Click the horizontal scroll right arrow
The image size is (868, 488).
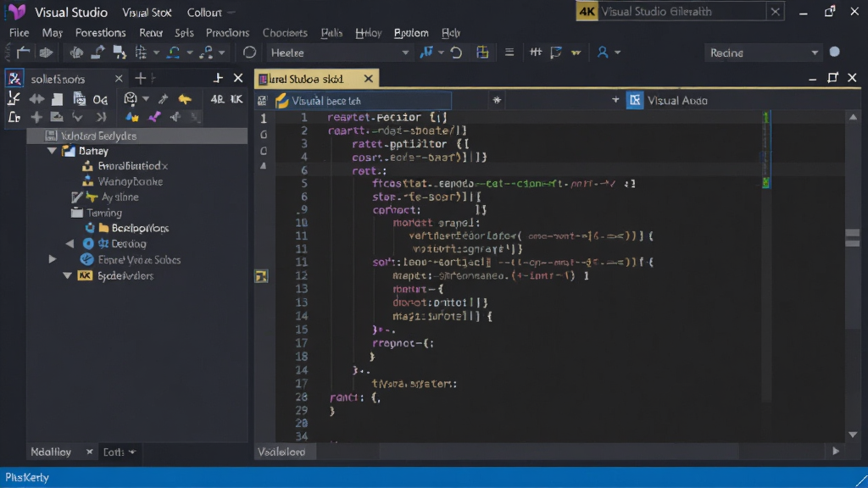click(x=836, y=452)
